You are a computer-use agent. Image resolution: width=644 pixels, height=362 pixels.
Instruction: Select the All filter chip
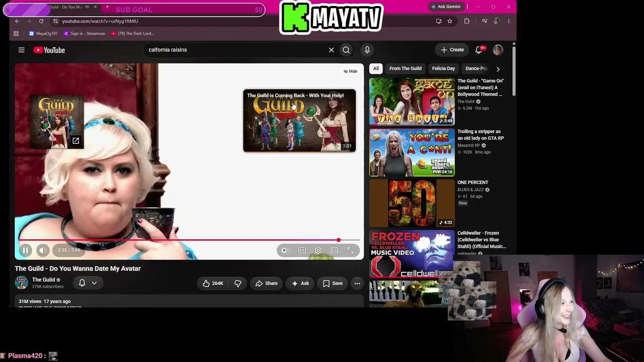pos(376,68)
